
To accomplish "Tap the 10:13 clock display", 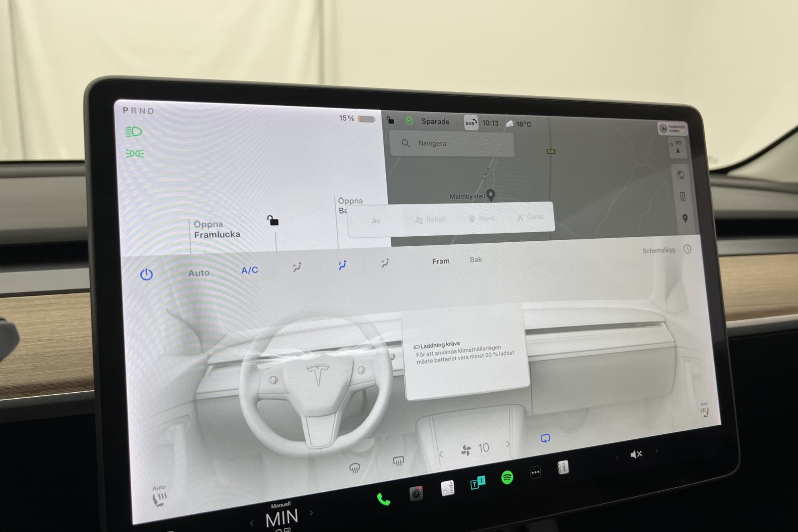I will click(x=490, y=123).
